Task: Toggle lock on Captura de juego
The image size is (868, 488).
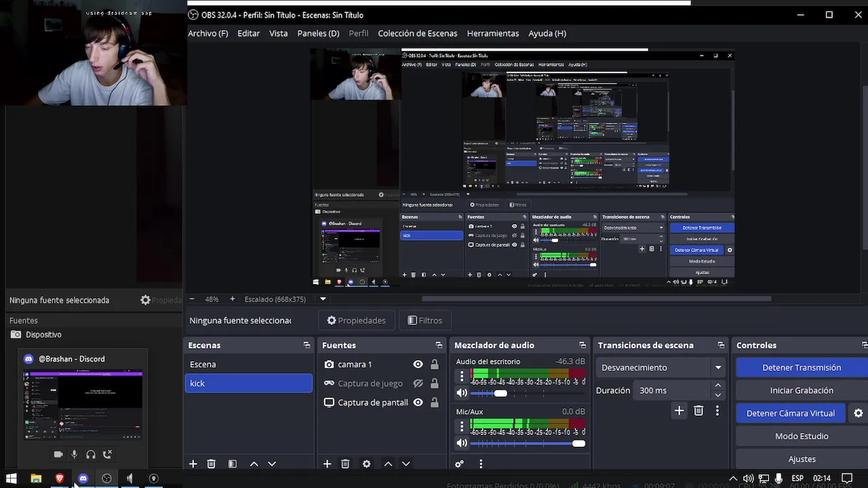Action: tap(434, 383)
